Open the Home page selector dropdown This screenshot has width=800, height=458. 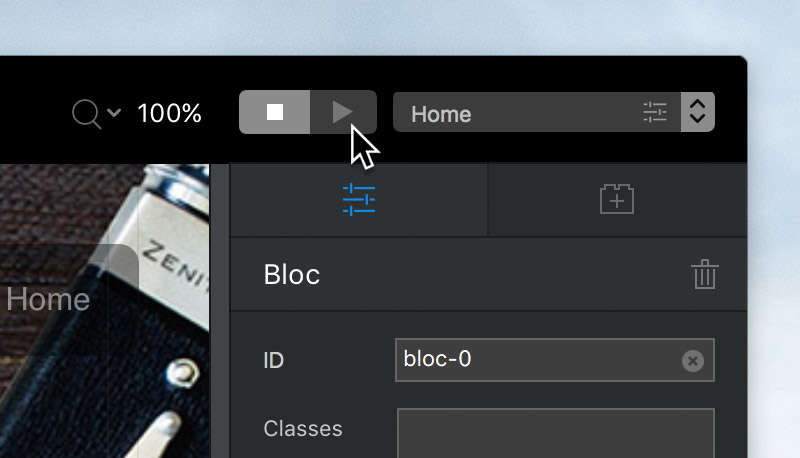click(537, 112)
